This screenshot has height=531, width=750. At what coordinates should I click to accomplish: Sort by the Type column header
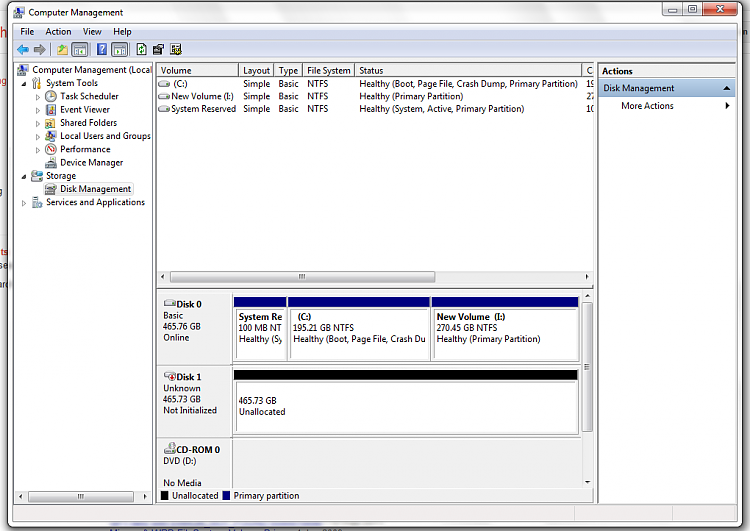pyautogui.click(x=288, y=70)
